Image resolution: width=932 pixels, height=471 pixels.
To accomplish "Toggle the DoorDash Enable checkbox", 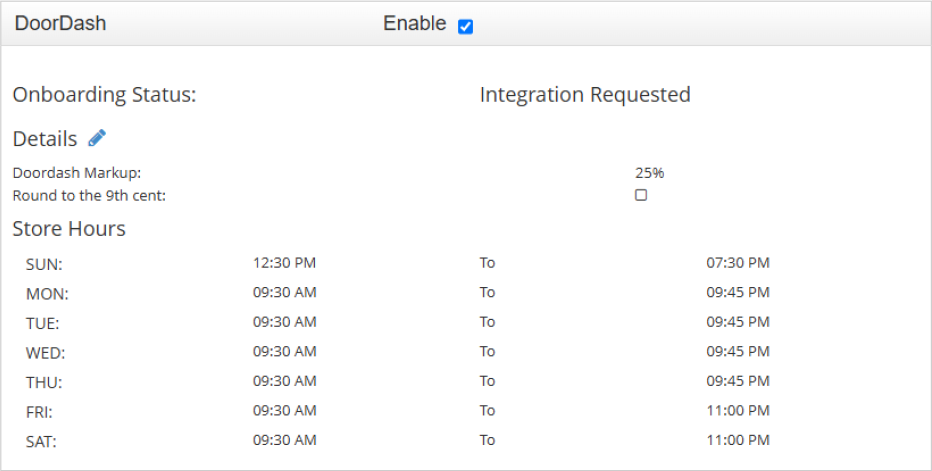I will (465, 26).
